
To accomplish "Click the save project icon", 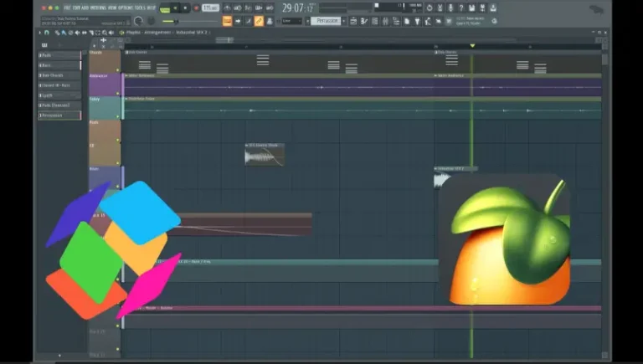I will 471,8.
